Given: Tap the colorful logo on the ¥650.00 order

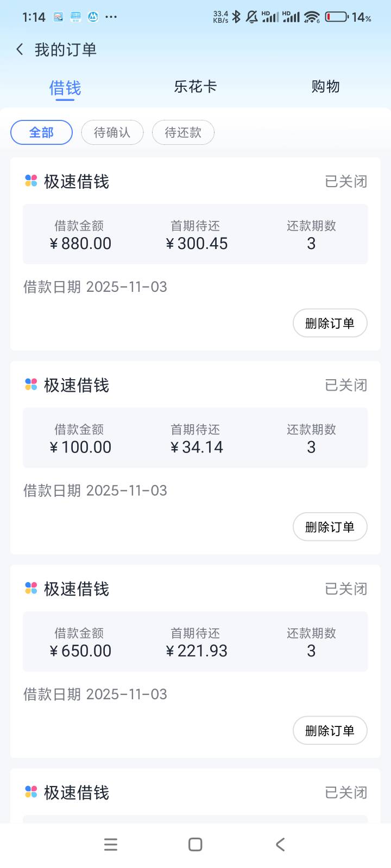Looking at the screenshot, I should click(x=31, y=589).
